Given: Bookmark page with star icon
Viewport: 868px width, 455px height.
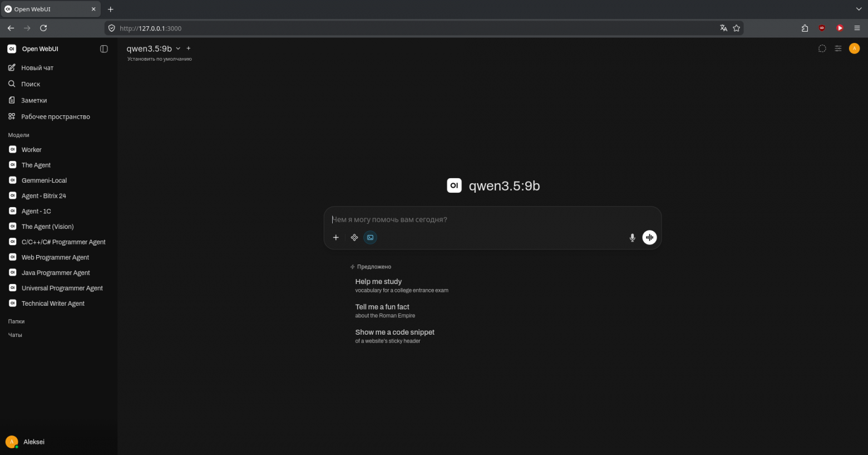Looking at the screenshot, I should 737,28.
